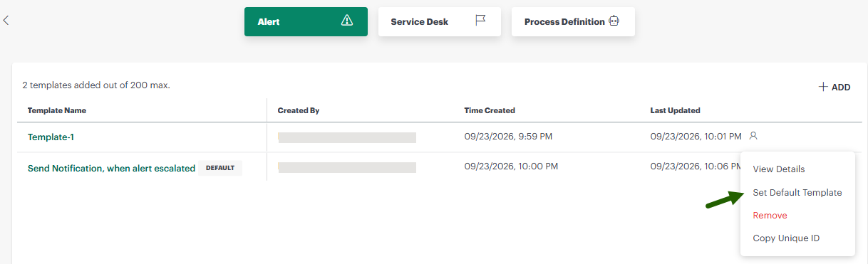Click the user icon in Template-1 row
868x264 pixels.
[x=753, y=135]
